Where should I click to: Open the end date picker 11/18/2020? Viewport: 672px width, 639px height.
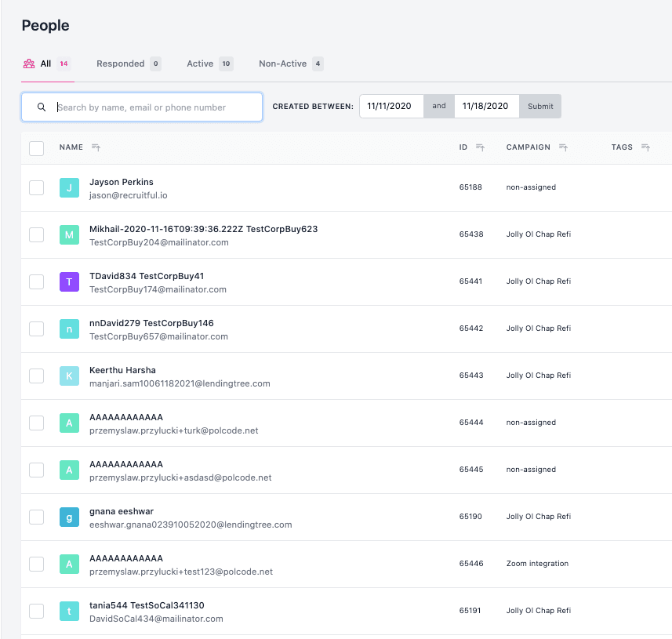[486, 107]
